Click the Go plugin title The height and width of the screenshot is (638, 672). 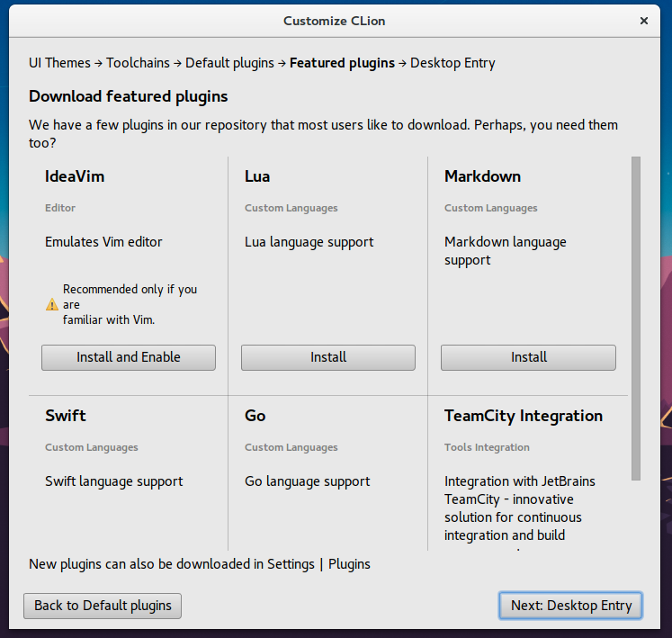point(255,416)
